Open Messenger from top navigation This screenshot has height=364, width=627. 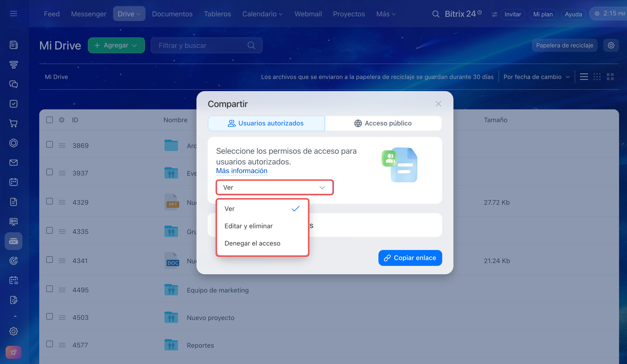[x=89, y=14]
